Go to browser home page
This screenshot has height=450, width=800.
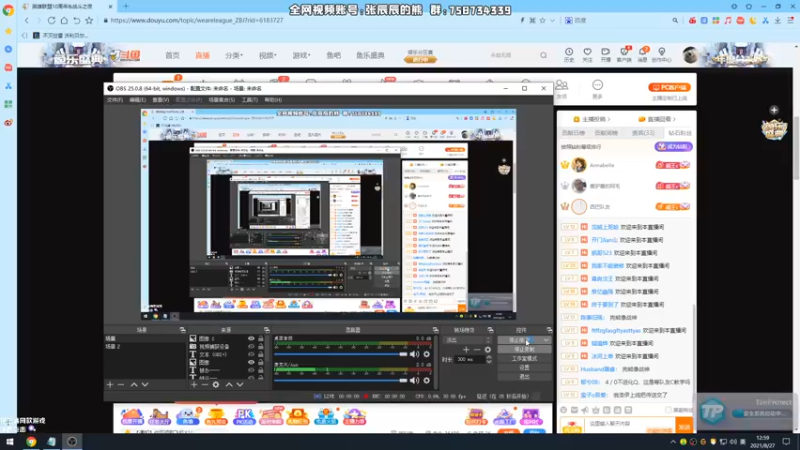point(64,20)
